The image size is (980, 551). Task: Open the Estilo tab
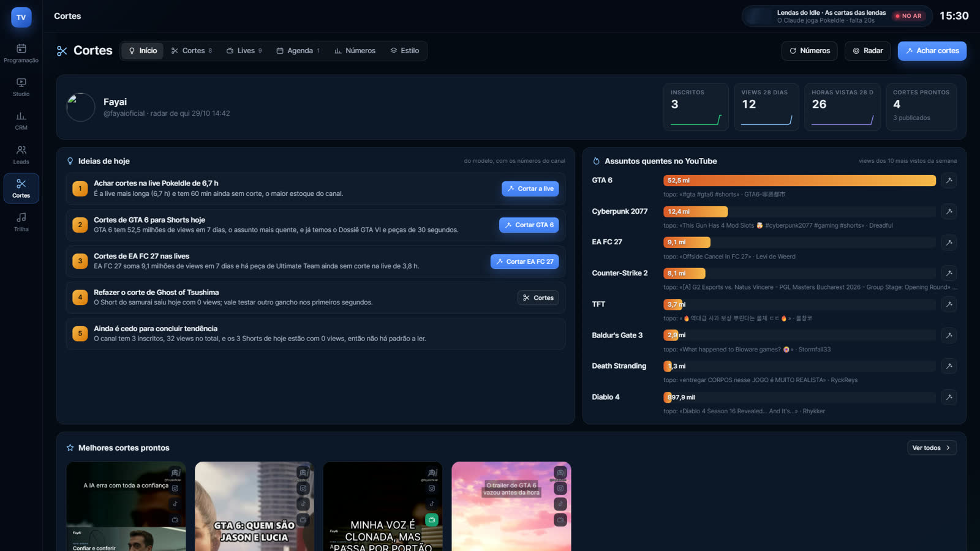[x=405, y=51]
